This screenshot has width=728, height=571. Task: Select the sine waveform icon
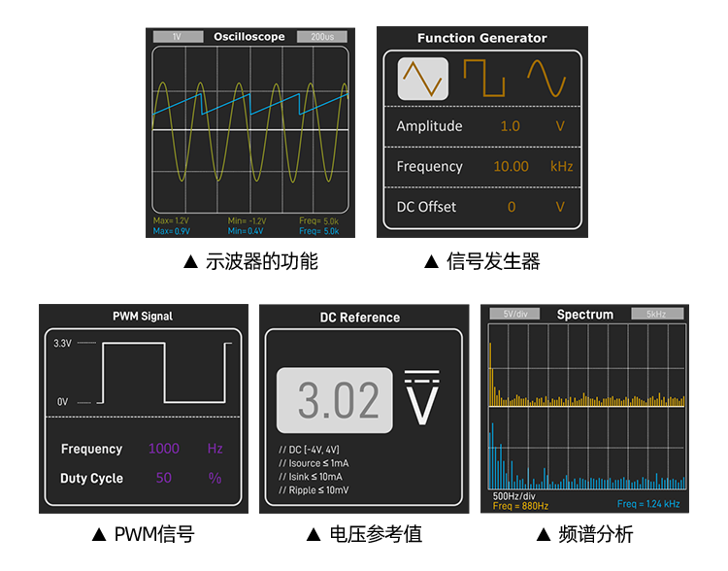click(x=546, y=78)
